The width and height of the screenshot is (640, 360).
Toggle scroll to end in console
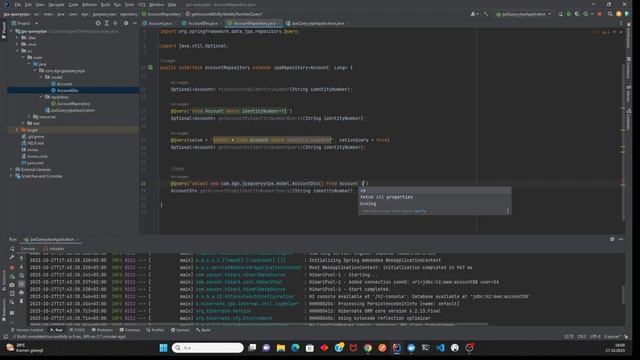[x=22, y=284]
